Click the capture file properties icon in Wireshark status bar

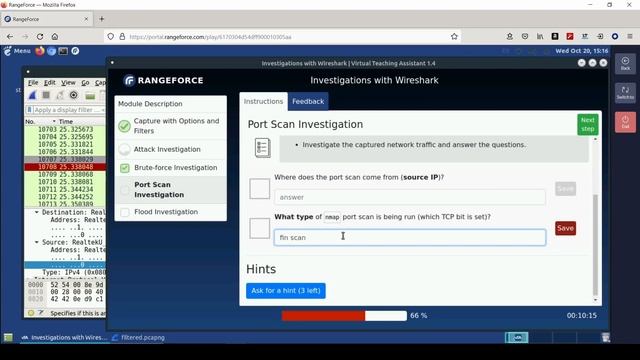pos(41,313)
